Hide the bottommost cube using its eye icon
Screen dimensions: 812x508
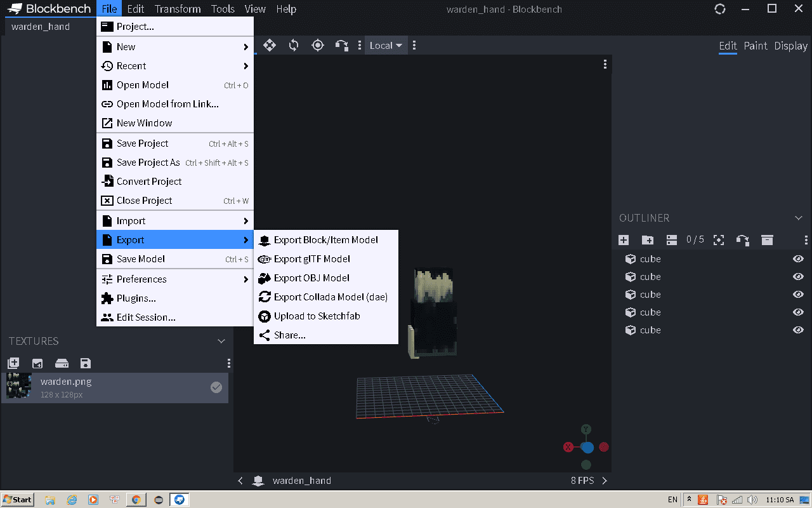coord(798,330)
